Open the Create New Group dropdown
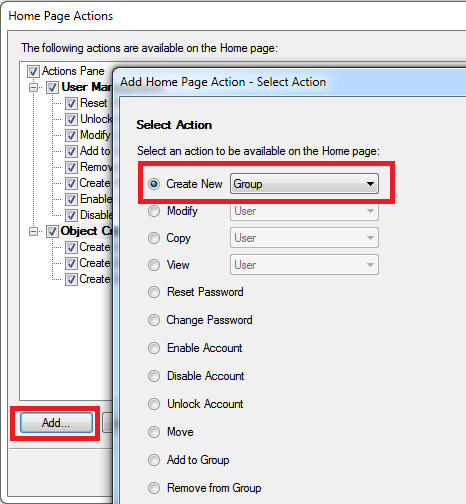Image resolution: width=466 pixels, height=504 pixels. (304, 184)
